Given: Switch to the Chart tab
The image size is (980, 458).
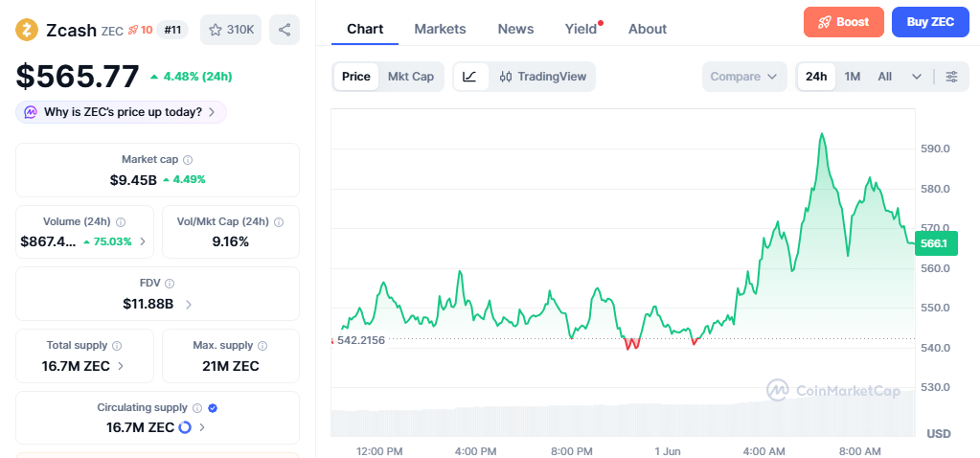Looking at the screenshot, I should pos(365,29).
